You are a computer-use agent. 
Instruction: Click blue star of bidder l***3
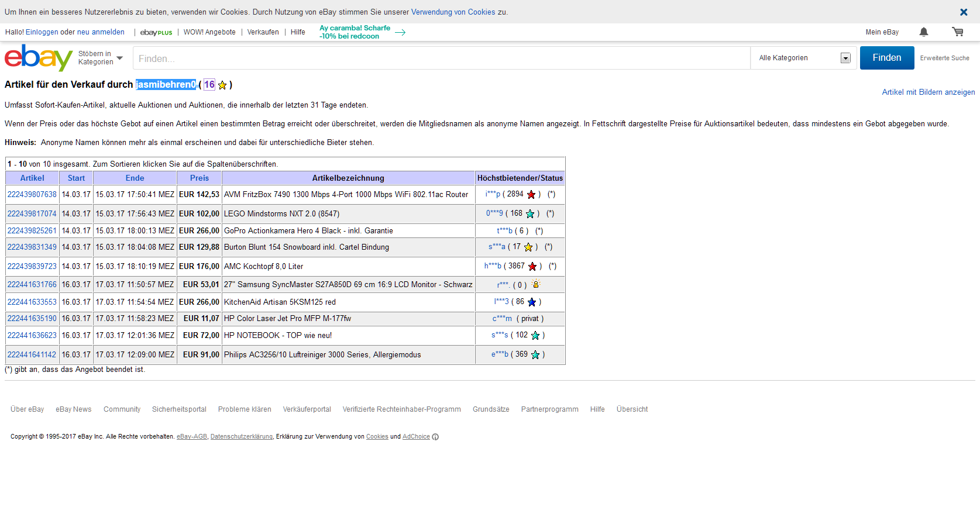point(532,302)
